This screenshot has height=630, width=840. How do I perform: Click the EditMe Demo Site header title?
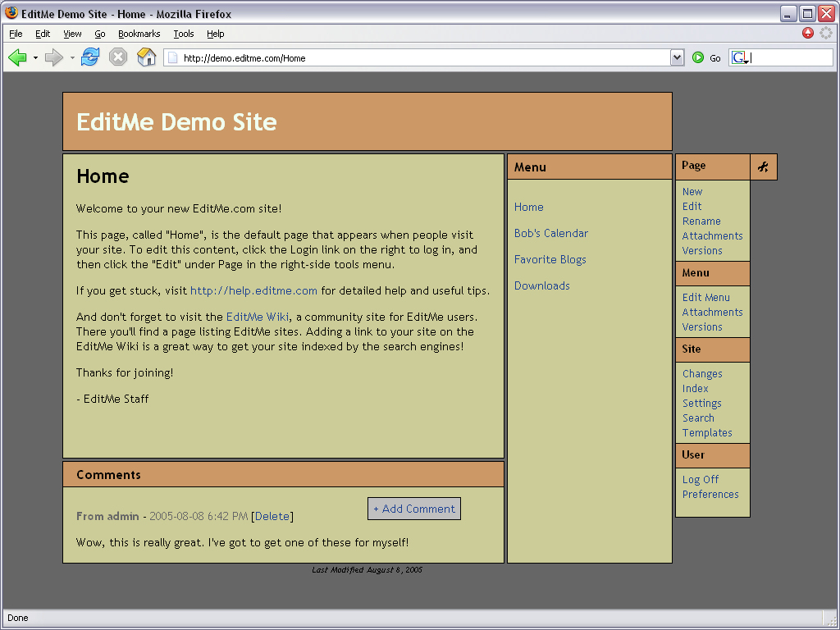177,121
